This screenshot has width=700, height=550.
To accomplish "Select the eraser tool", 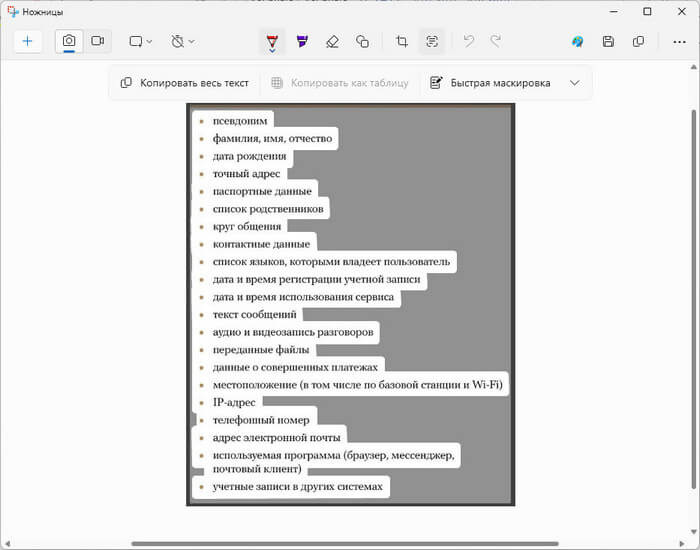I will (x=332, y=41).
